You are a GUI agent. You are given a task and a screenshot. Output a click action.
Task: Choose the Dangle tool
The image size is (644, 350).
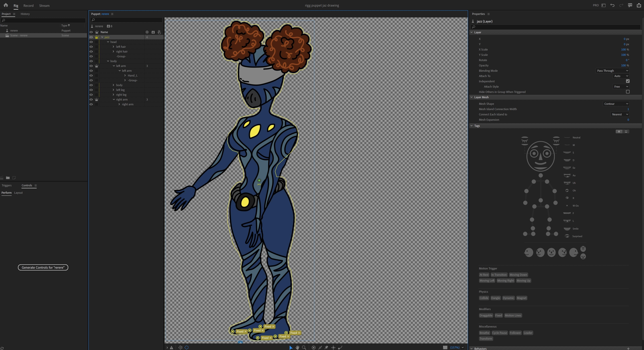pyautogui.click(x=340, y=347)
